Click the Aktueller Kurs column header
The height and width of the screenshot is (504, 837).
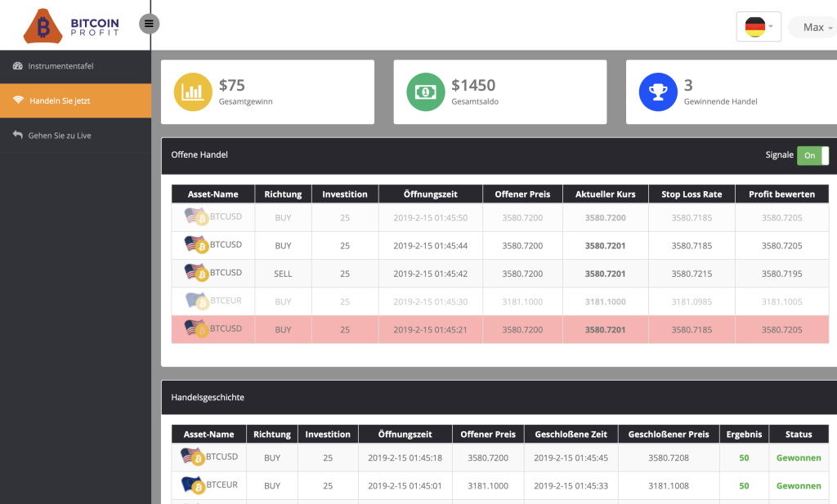click(x=606, y=194)
